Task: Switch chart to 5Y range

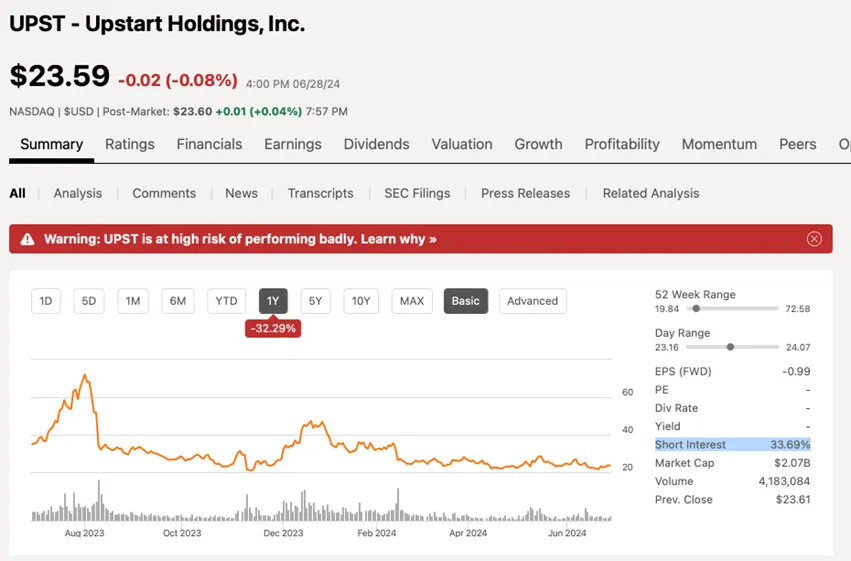Action: coord(315,301)
